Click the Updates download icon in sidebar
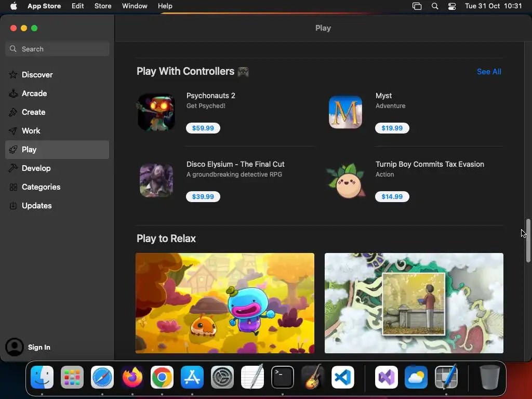The width and height of the screenshot is (532, 399). (13, 206)
